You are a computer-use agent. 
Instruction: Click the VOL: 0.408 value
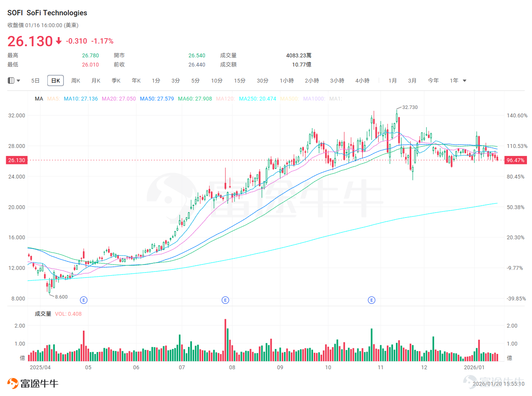(68, 314)
